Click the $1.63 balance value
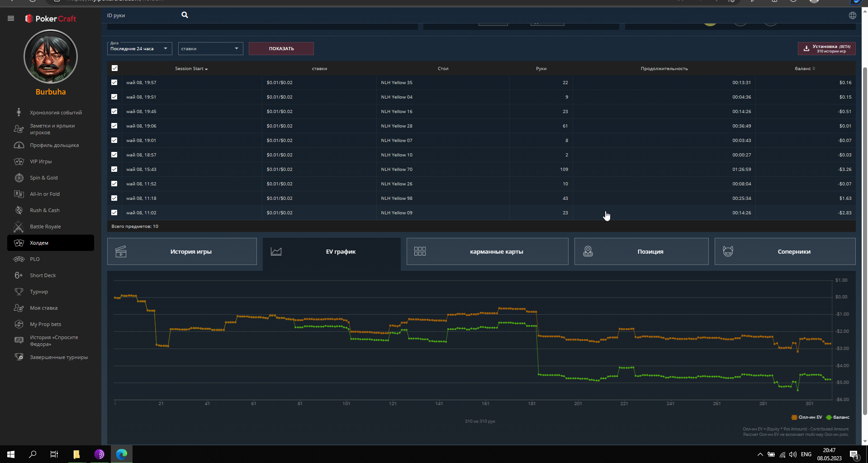This screenshot has height=463, width=868. pos(845,198)
